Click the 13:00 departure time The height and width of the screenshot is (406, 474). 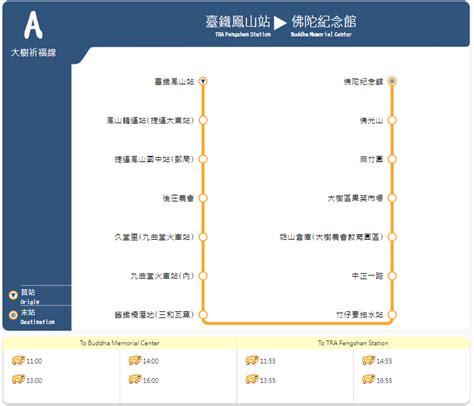(x=34, y=381)
